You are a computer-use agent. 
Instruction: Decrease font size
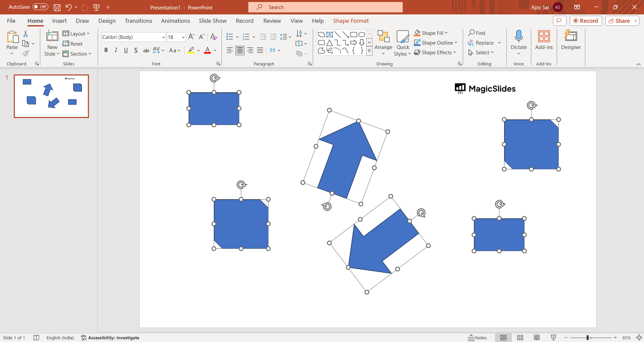(x=202, y=37)
